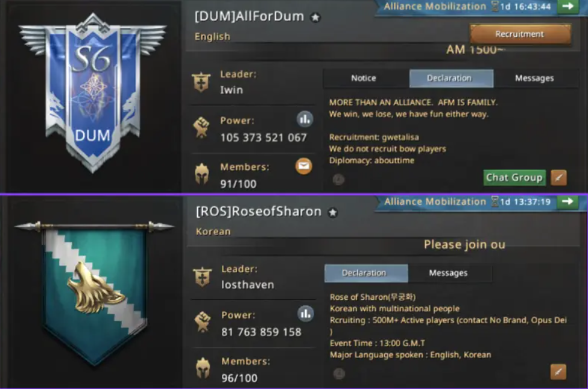
Task: Click the star next to [DUM]AllForDum
Action: pos(315,17)
